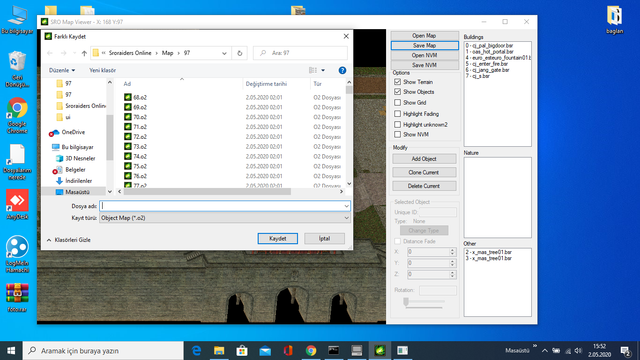Click Yeni klasör to create folder
This screenshot has width=640, height=360.
click(102, 70)
